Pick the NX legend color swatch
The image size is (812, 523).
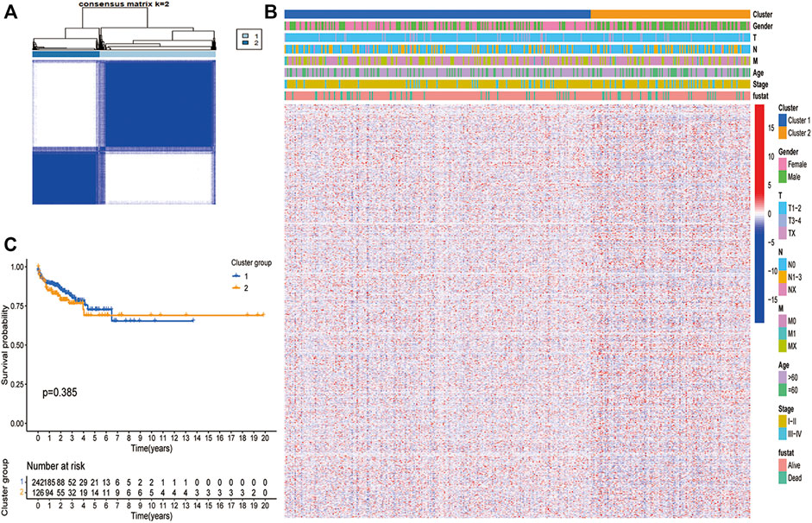pos(782,290)
